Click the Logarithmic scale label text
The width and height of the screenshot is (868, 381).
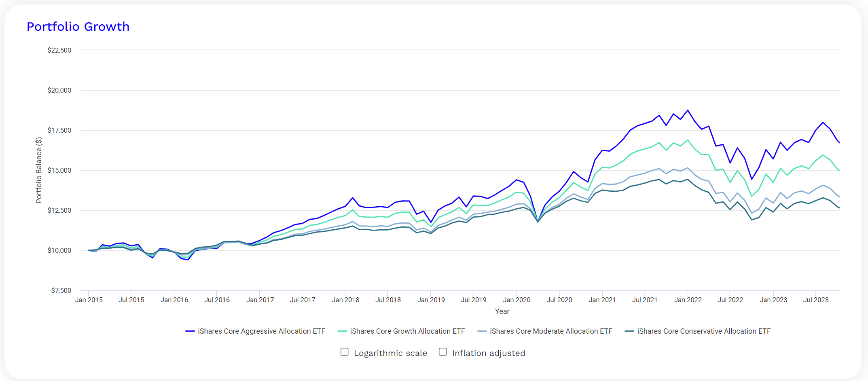[x=390, y=353]
